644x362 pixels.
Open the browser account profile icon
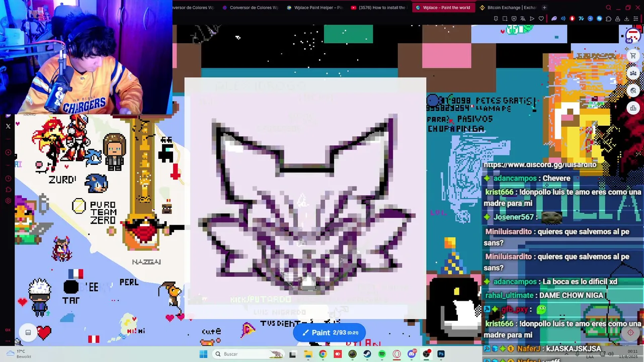click(x=617, y=19)
